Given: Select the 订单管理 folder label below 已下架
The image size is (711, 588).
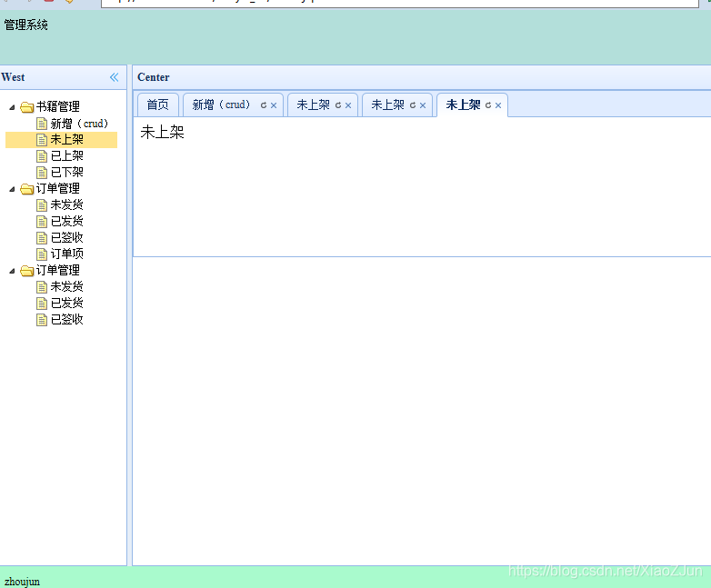Looking at the screenshot, I should (58, 189).
